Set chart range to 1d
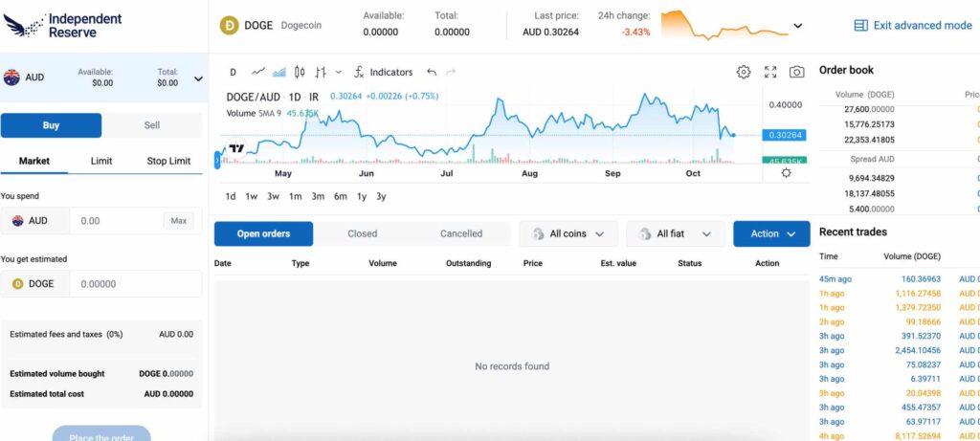This screenshot has height=441, width=980. pyautogui.click(x=231, y=196)
